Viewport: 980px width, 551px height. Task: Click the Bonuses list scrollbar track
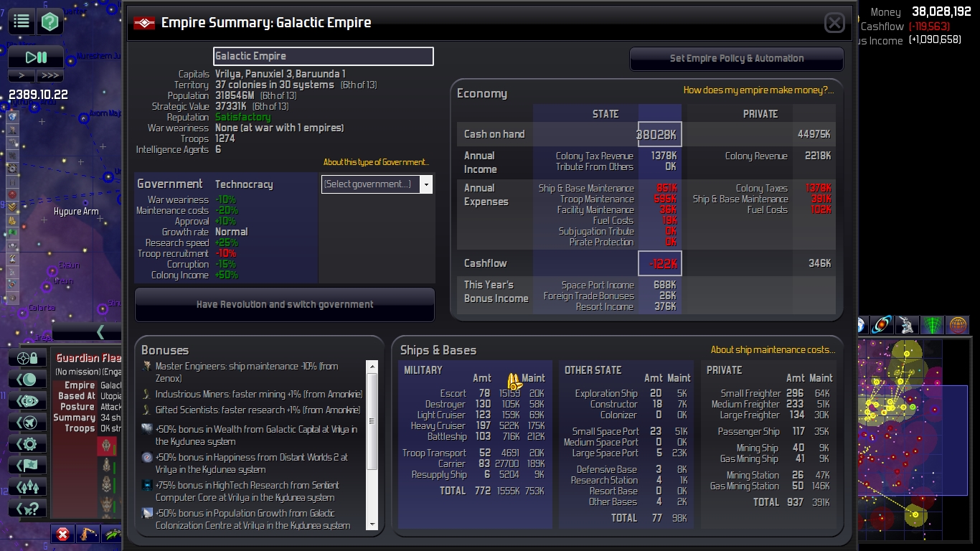372,446
